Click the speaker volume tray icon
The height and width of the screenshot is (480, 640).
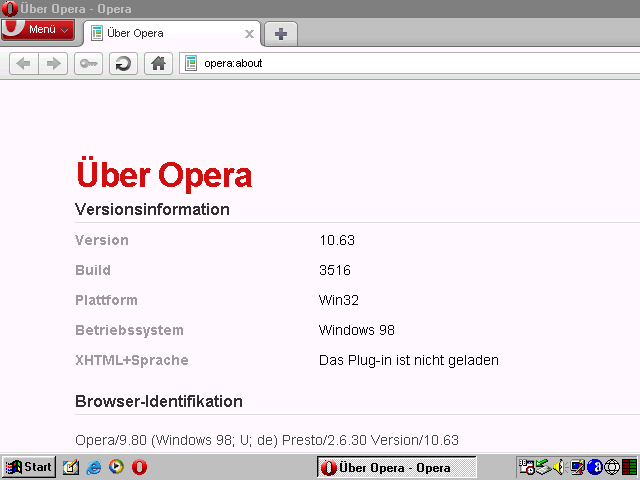pos(558,467)
